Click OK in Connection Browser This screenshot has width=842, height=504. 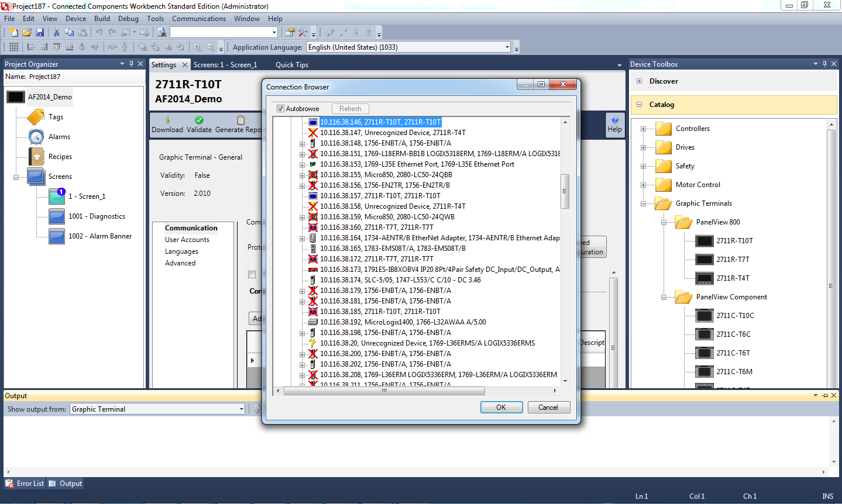pos(501,408)
